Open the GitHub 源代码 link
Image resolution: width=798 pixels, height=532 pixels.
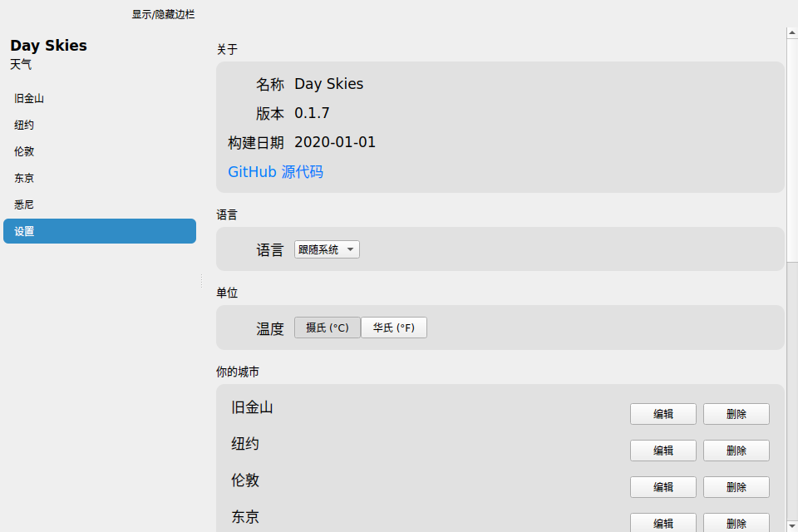click(x=275, y=172)
